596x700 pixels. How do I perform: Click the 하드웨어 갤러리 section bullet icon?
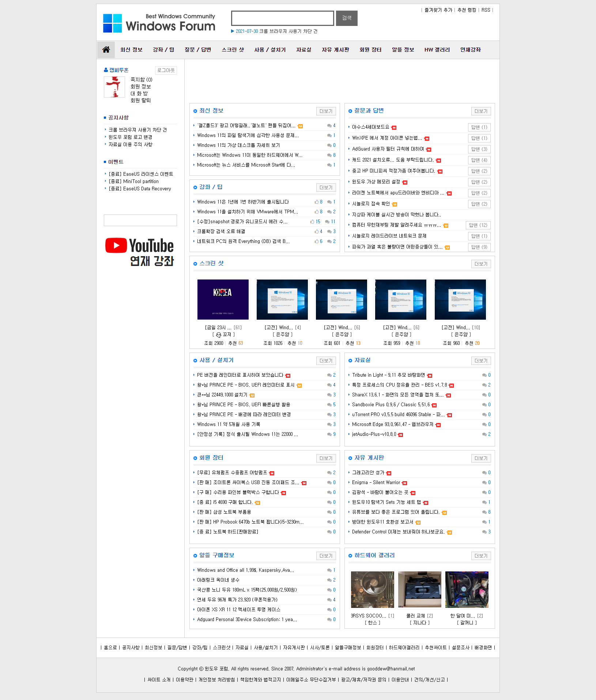350,556
